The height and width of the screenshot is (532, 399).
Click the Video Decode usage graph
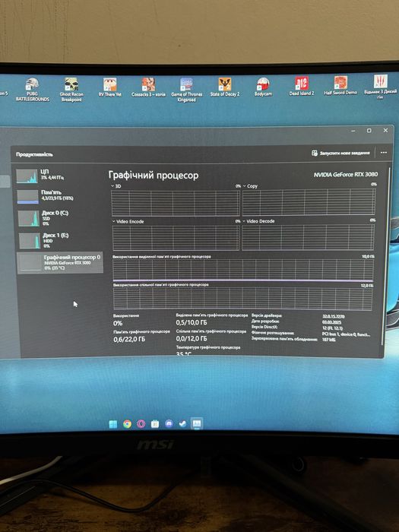(308, 237)
